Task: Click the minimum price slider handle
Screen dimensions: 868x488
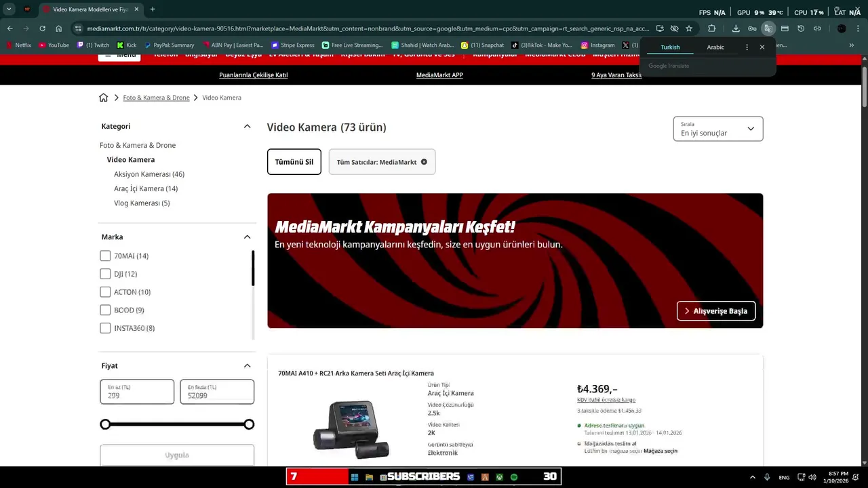Action: coord(105,424)
